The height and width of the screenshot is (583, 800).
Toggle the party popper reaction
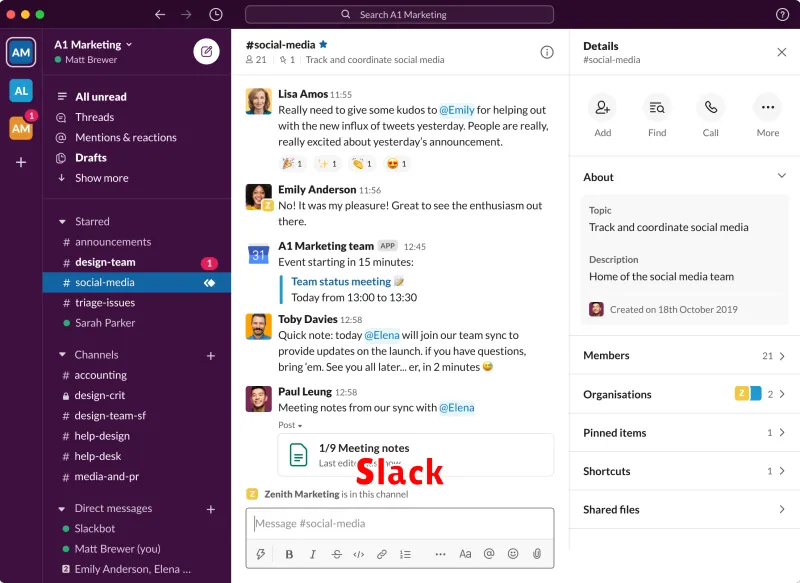292,164
